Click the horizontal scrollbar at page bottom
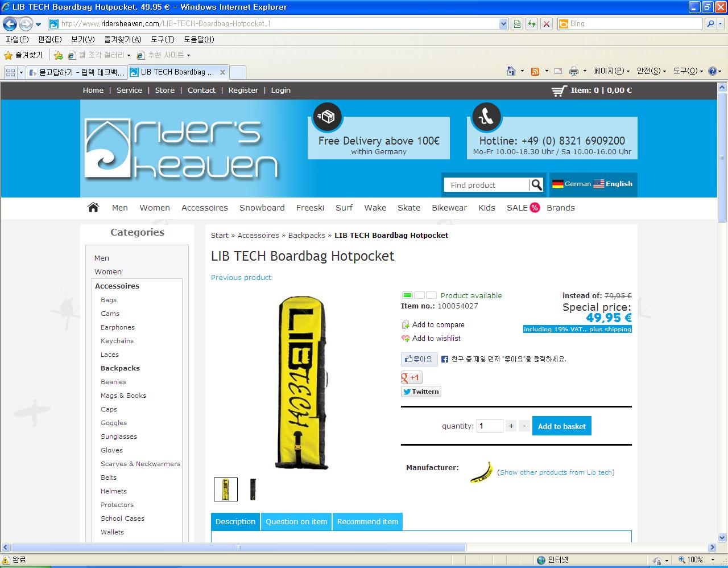 (239, 548)
